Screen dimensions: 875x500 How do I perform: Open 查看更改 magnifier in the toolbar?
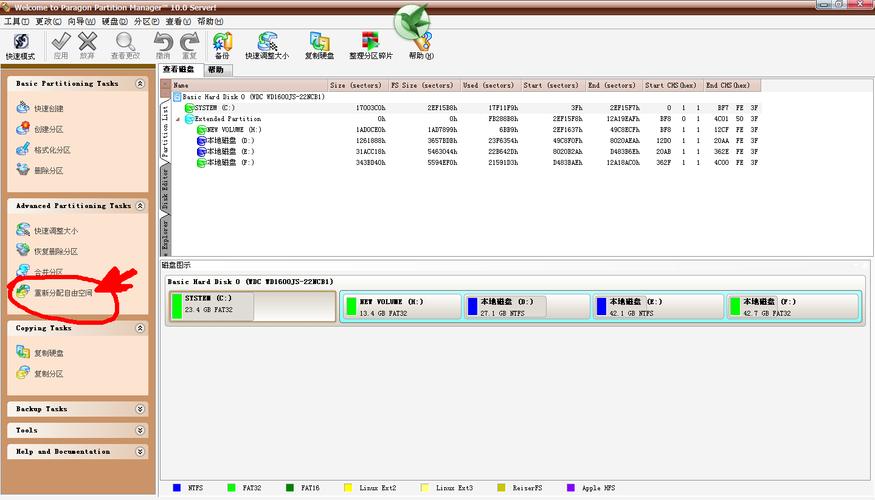125,46
